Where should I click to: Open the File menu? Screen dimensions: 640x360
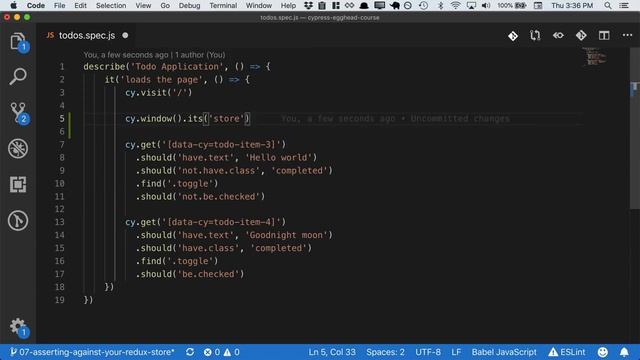60,6
